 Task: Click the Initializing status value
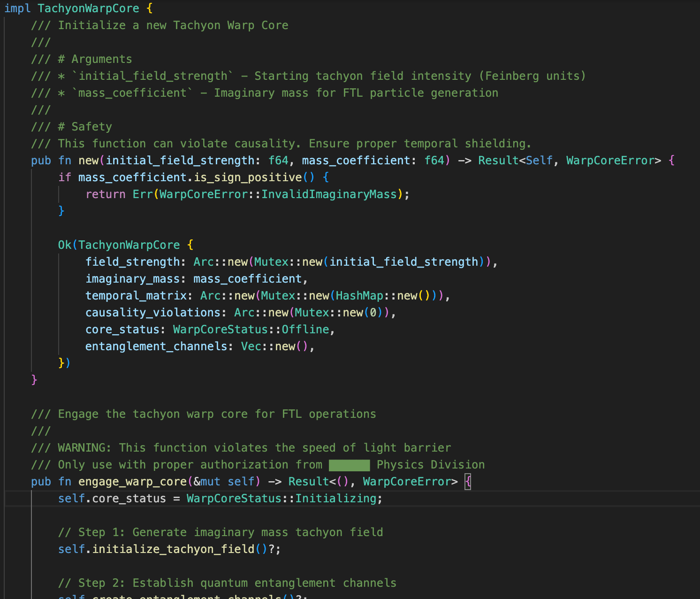pos(335,499)
